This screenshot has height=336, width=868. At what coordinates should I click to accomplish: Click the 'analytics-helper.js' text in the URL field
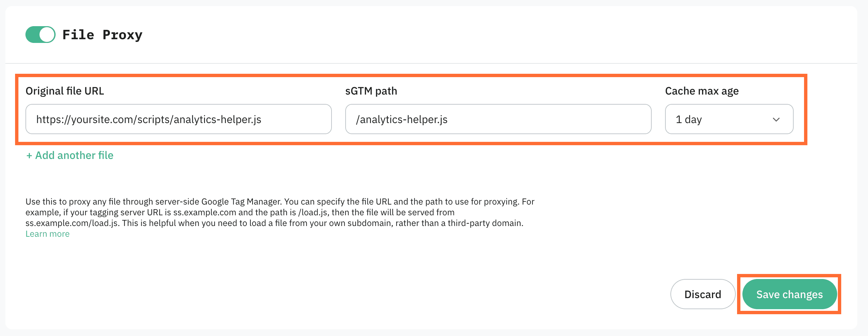click(x=217, y=119)
